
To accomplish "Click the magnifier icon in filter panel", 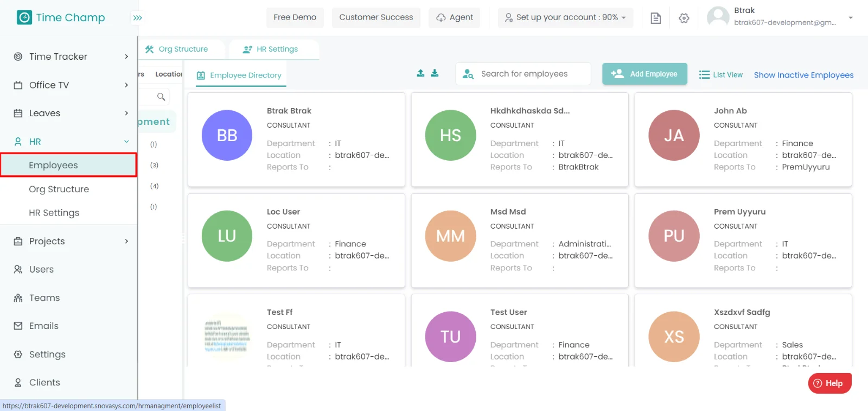I will (161, 97).
